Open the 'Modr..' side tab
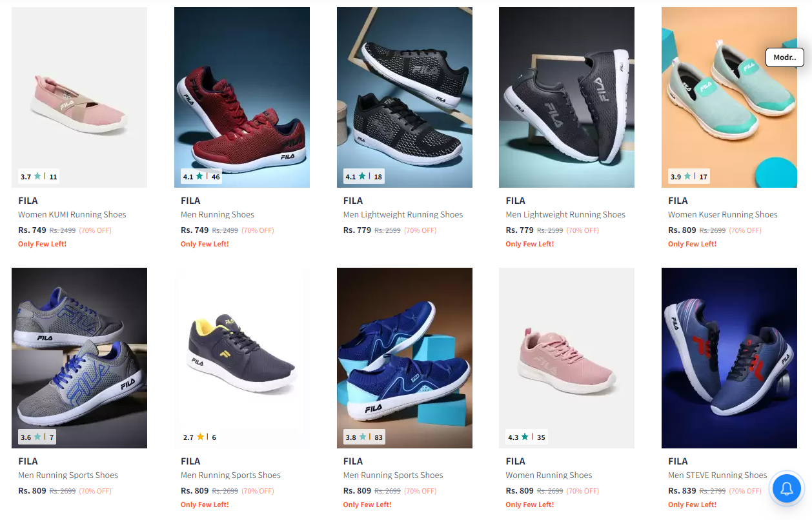 [x=785, y=57]
